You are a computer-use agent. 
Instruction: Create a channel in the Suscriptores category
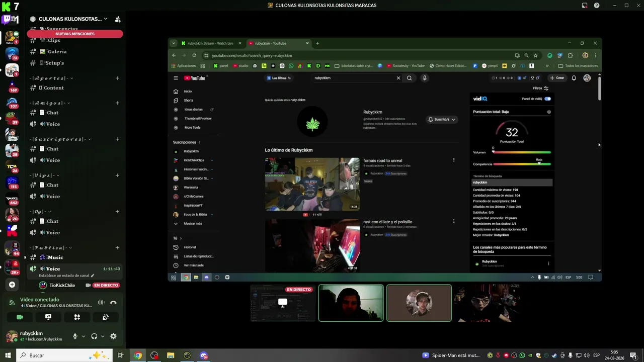117,139
